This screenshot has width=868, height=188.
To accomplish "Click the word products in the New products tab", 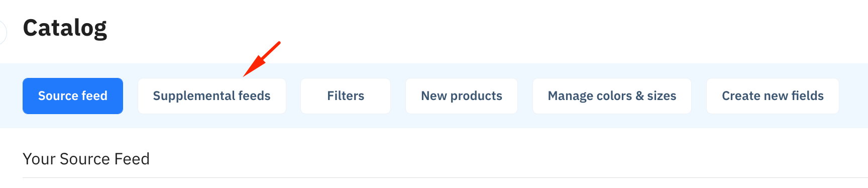I will pyautogui.click(x=476, y=96).
